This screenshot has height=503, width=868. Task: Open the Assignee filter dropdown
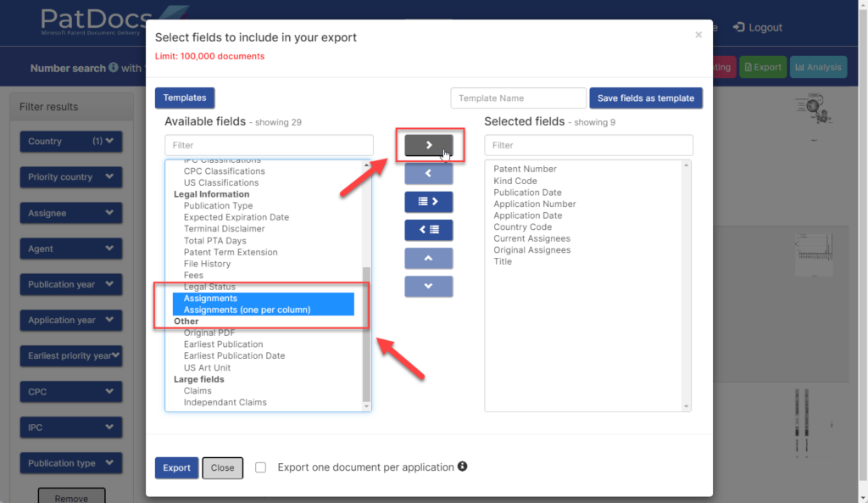pyautogui.click(x=70, y=213)
